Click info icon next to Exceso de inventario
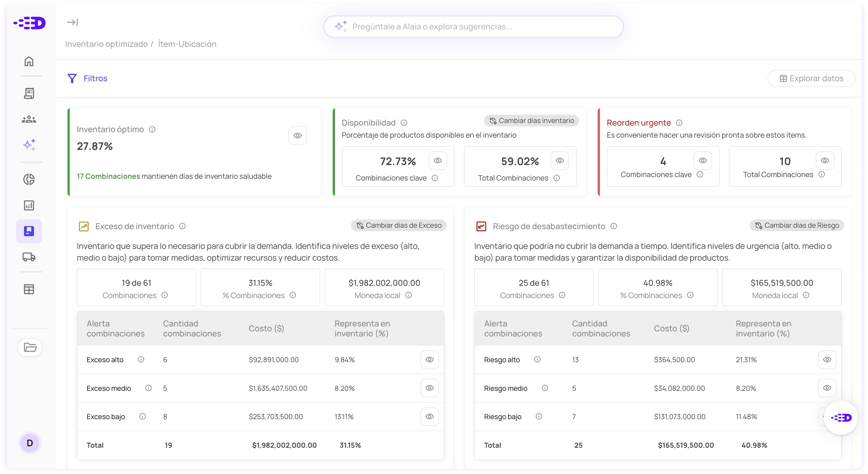 pyautogui.click(x=182, y=226)
